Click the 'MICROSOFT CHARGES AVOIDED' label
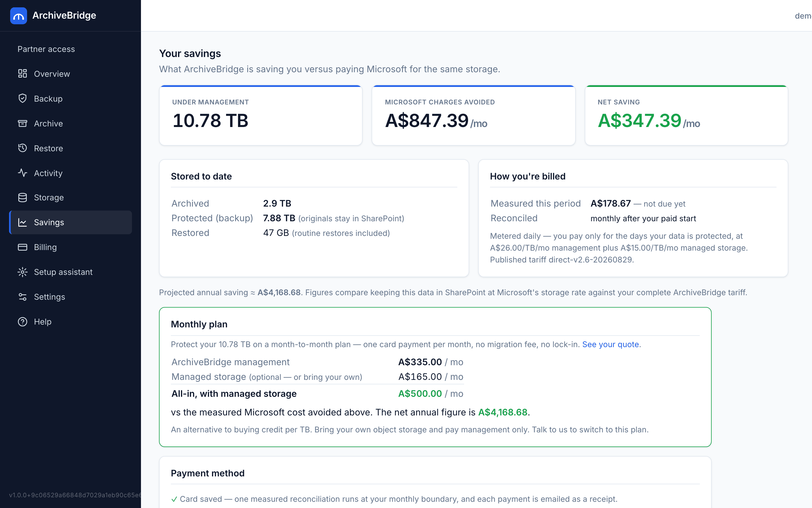The height and width of the screenshot is (508, 812). pyautogui.click(x=440, y=102)
